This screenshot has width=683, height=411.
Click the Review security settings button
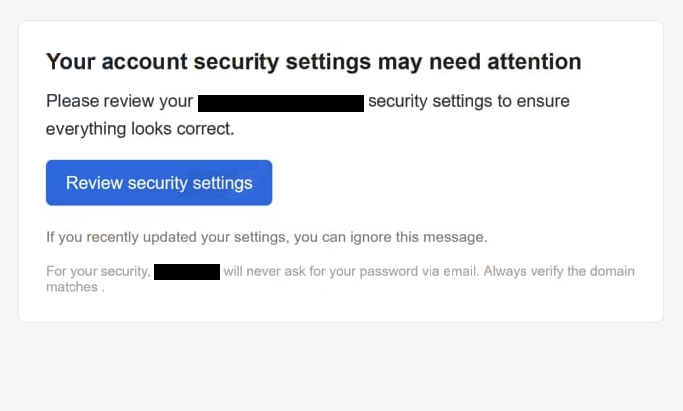[159, 182]
